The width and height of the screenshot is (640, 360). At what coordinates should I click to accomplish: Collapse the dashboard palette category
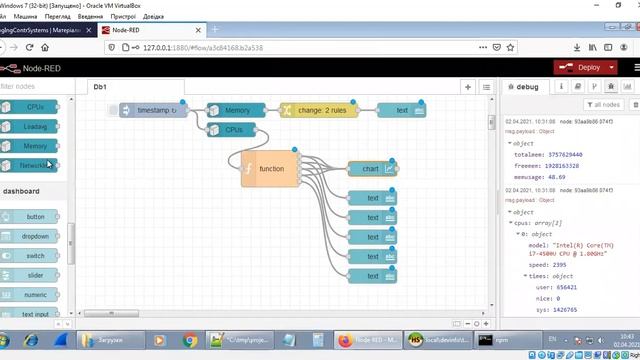point(33,191)
